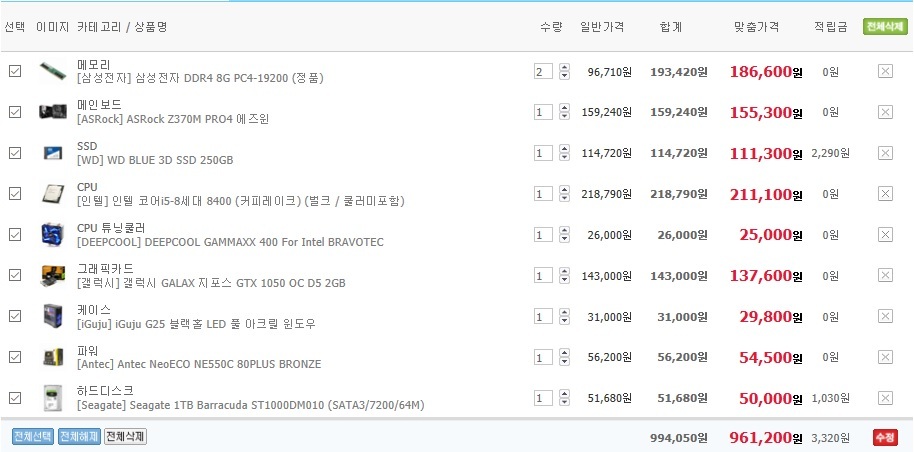Open the iGuju G25 case image
914x452 pixels.
pos(53,316)
